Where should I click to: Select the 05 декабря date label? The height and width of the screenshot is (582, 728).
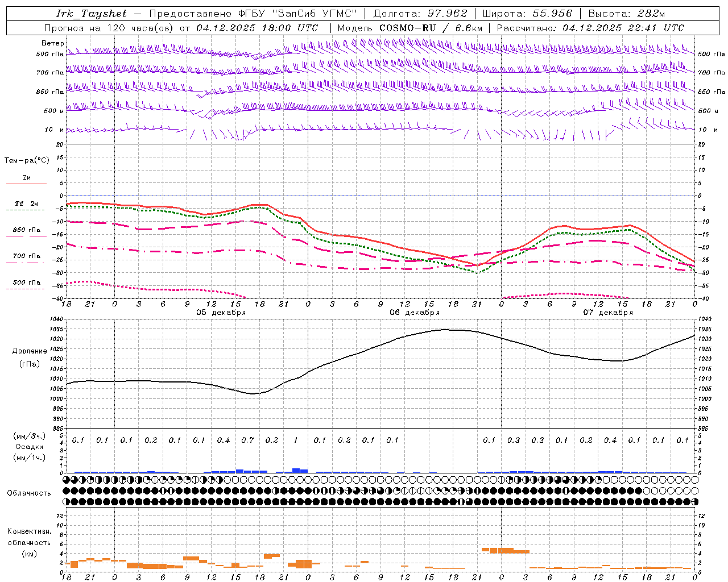tap(221, 313)
